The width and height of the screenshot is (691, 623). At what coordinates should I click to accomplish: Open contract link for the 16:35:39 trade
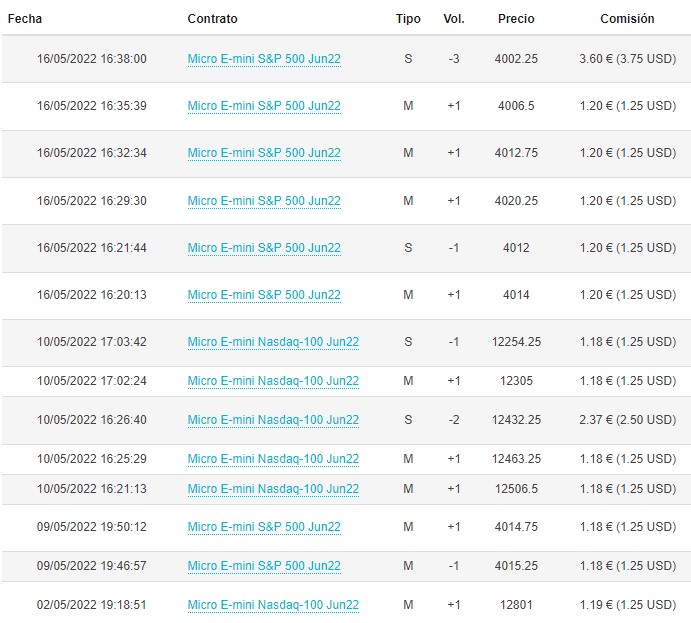click(x=264, y=106)
